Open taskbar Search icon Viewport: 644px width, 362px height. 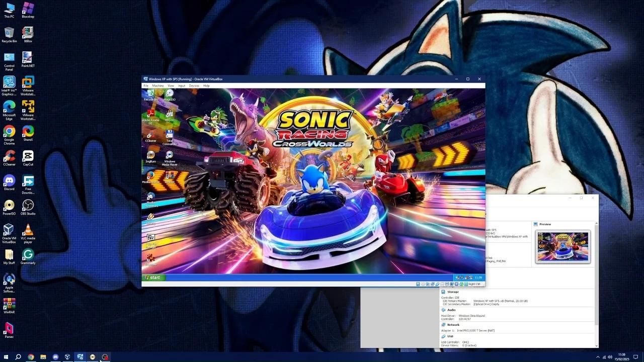pyautogui.click(x=18, y=357)
